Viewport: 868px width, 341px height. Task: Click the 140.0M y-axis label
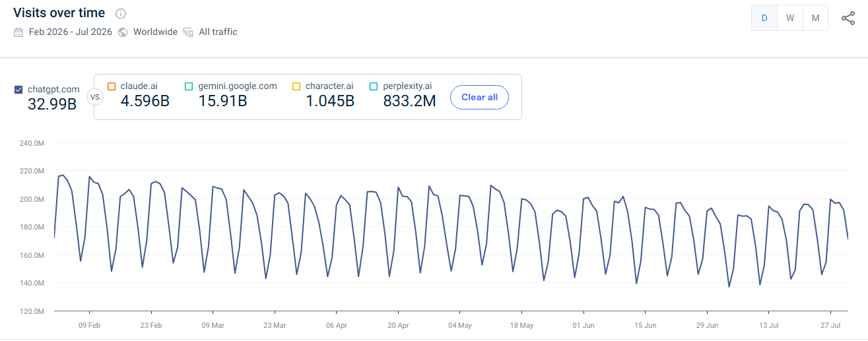(x=32, y=283)
